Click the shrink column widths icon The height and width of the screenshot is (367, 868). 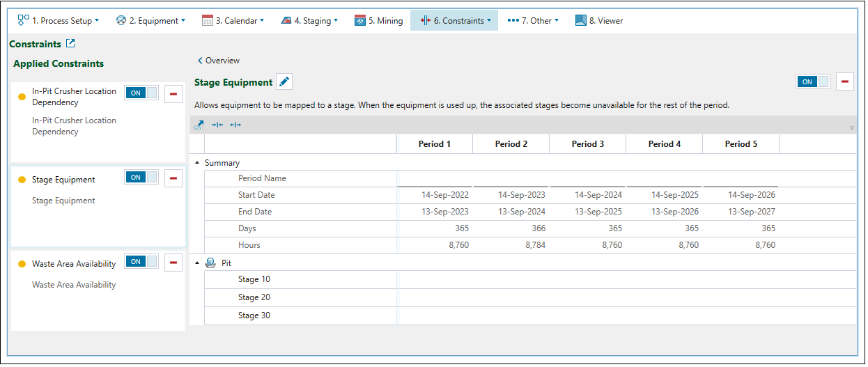click(217, 125)
